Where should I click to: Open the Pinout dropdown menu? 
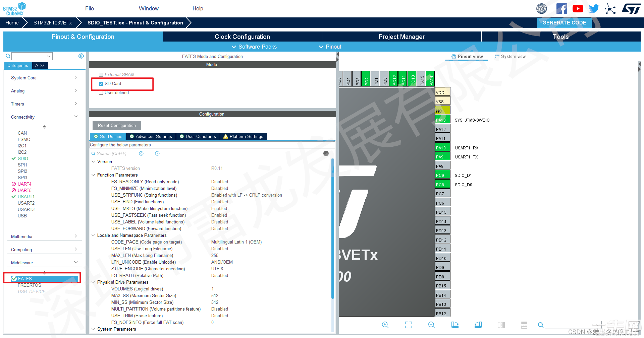[x=330, y=47]
